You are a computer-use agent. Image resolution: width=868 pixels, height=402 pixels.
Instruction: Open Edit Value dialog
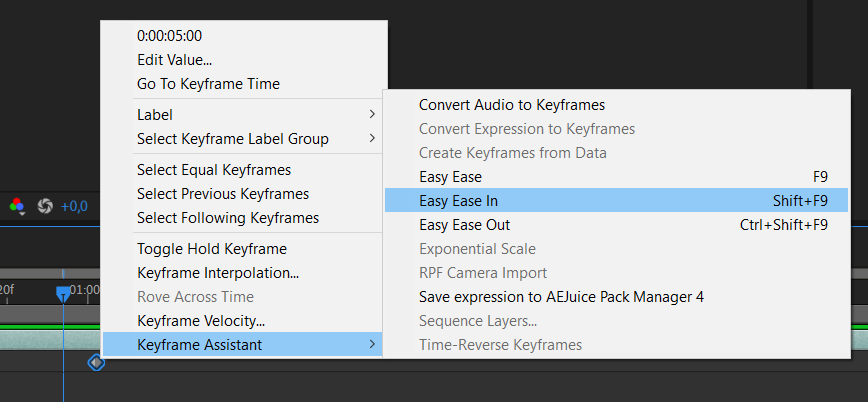[x=174, y=60]
